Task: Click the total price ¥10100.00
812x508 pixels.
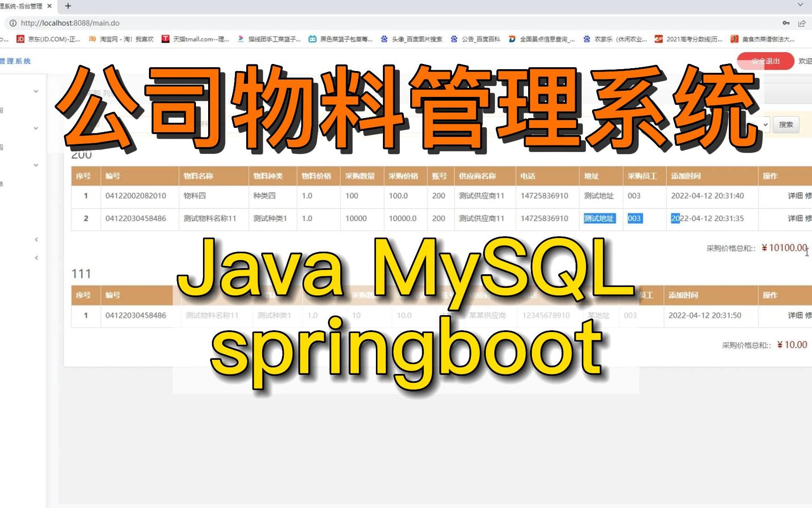Action: (x=784, y=248)
